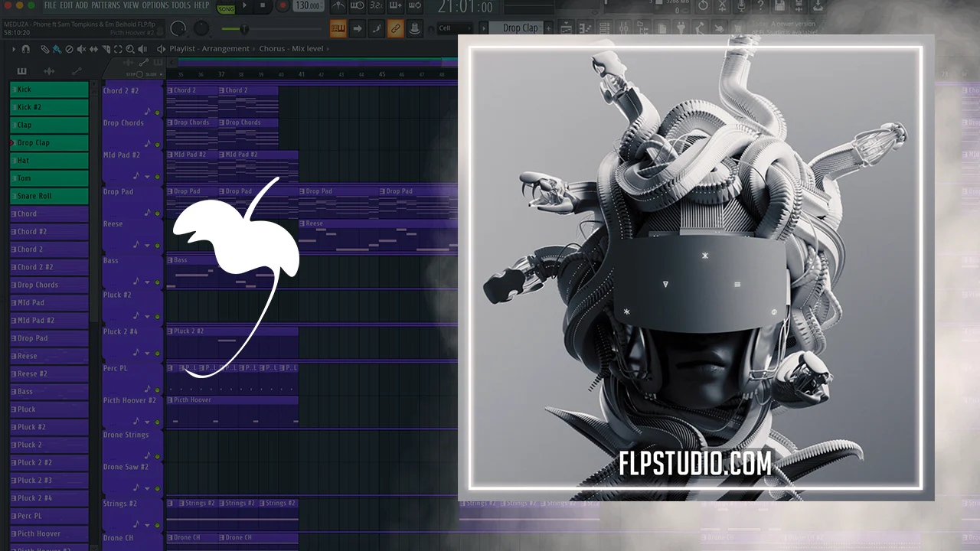Select the Playback speaker tool in playlist
The image size is (980, 551).
tap(142, 49)
